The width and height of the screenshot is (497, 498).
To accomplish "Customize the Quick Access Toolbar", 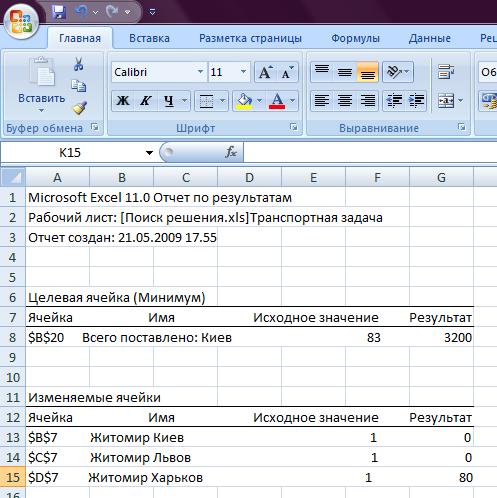I will [152, 12].
